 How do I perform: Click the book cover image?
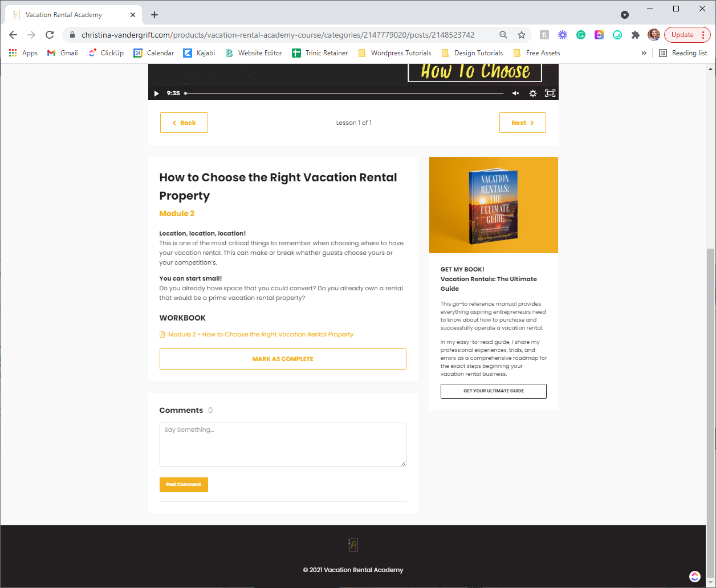[x=494, y=205]
